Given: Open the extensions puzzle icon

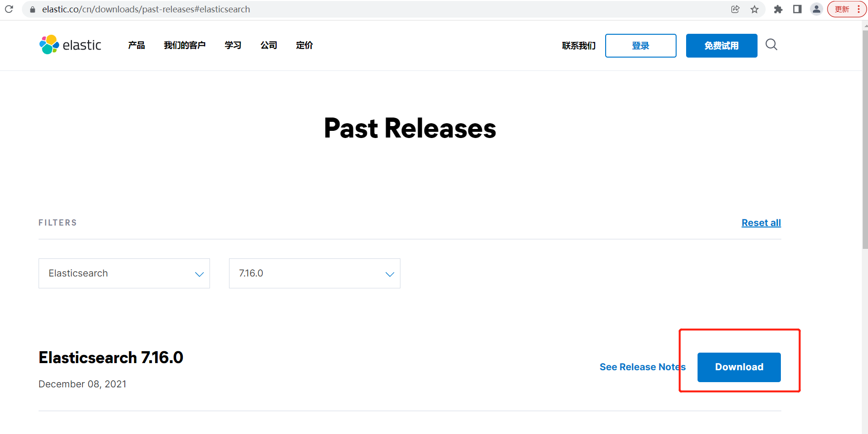Looking at the screenshot, I should click(x=778, y=9).
